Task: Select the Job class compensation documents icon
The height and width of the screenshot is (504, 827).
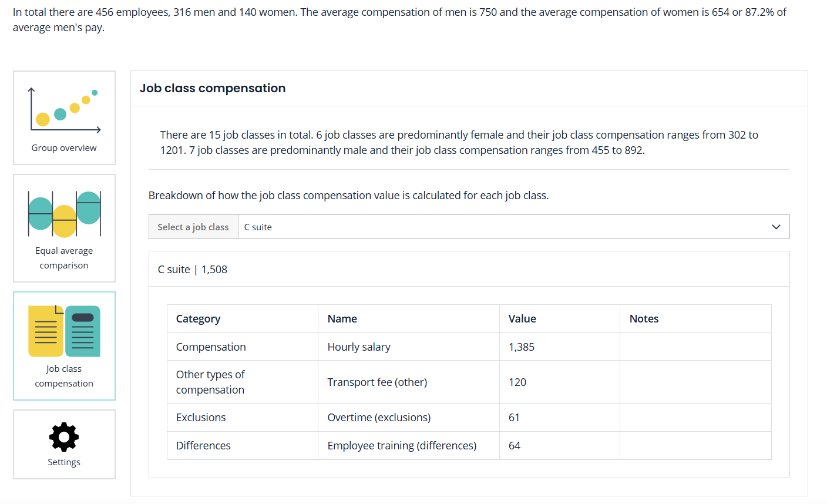Action: click(x=64, y=331)
